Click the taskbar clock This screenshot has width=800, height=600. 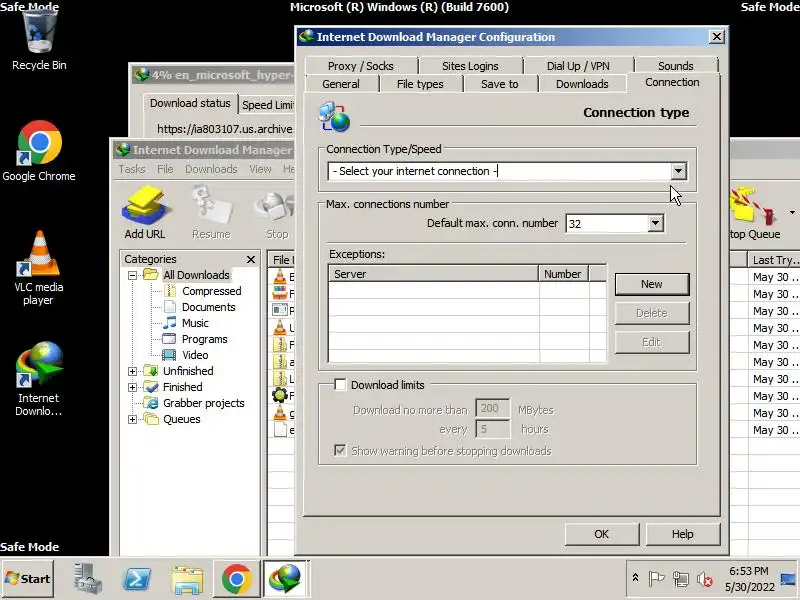[749, 579]
